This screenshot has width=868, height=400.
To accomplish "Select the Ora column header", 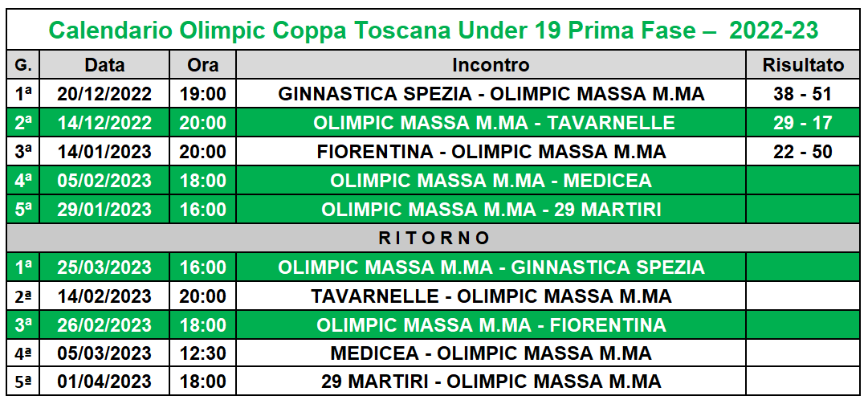I will click(203, 65).
